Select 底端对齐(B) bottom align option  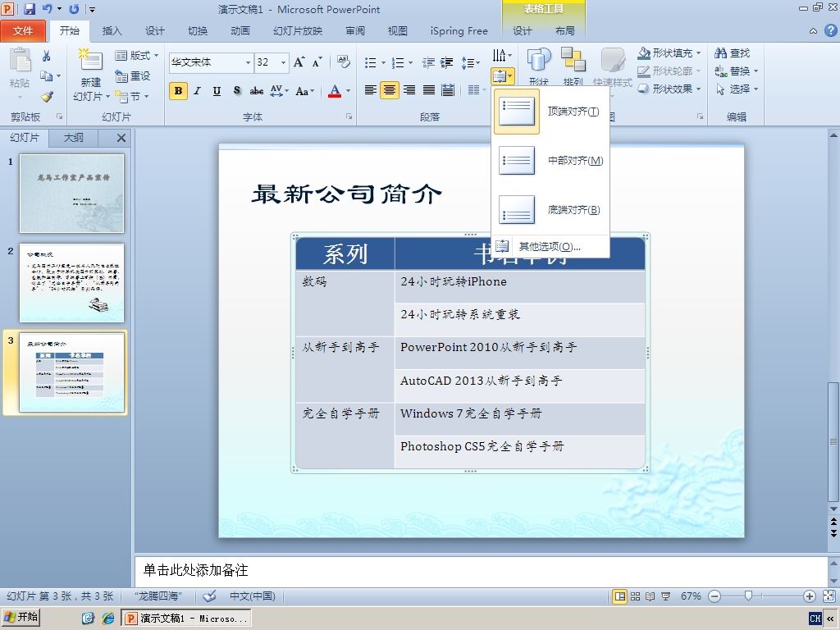(550, 209)
